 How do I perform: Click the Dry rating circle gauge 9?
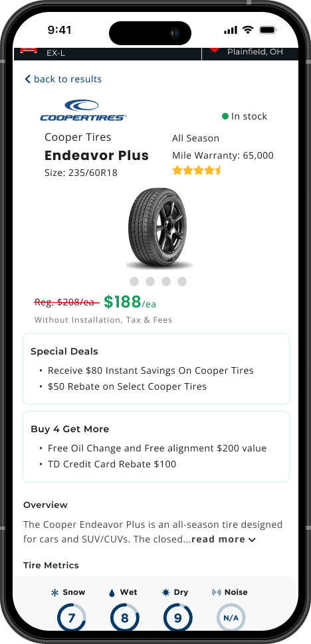tap(178, 617)
